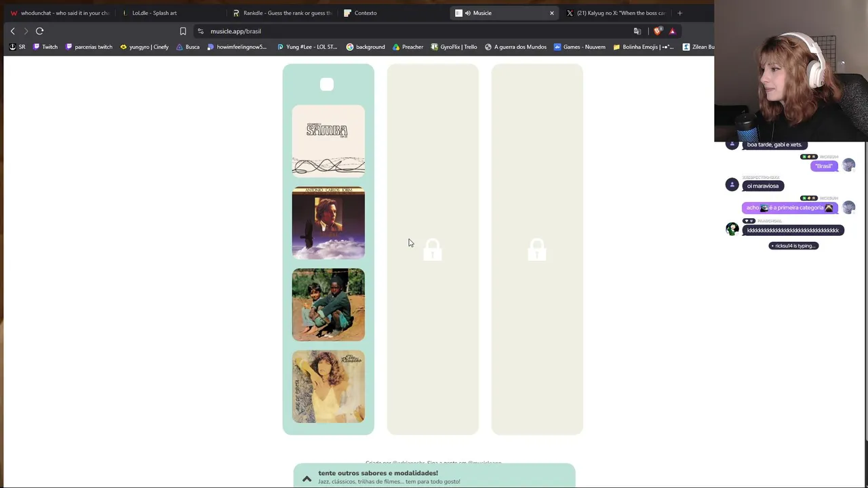Bookmark this page with the bookmark icon
The image size is (868, 488).
click(x=183, y=31)
